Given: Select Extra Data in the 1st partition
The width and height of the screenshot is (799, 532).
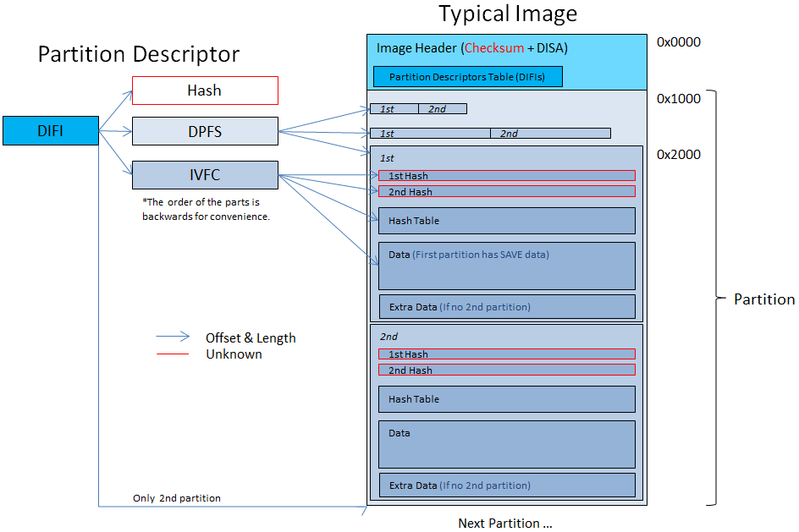Looking at the screenshot, I should click(x=506, y=306).
